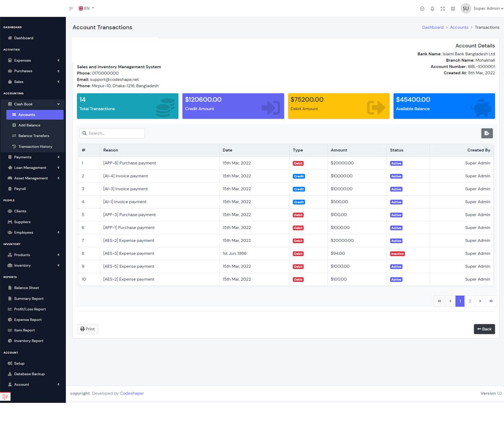Go to page 2 of transactions
504x439 pixels.
coord(470,301)
